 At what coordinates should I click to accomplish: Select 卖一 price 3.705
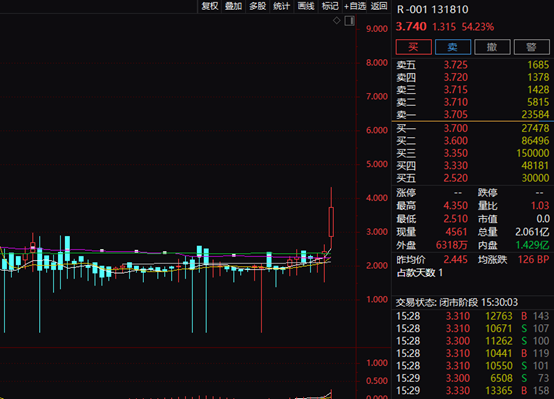[455, 115]
